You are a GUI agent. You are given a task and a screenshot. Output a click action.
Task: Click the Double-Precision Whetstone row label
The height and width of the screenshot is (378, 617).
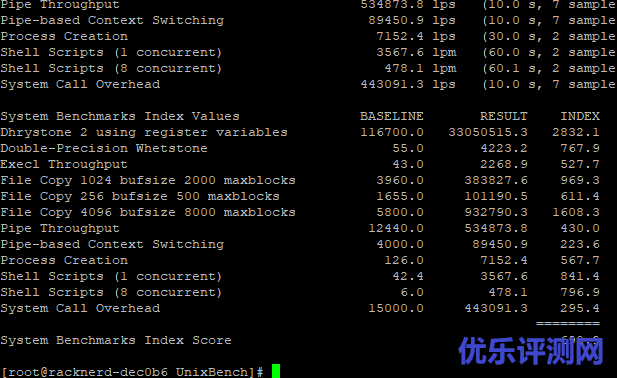[x=104, y=148]
